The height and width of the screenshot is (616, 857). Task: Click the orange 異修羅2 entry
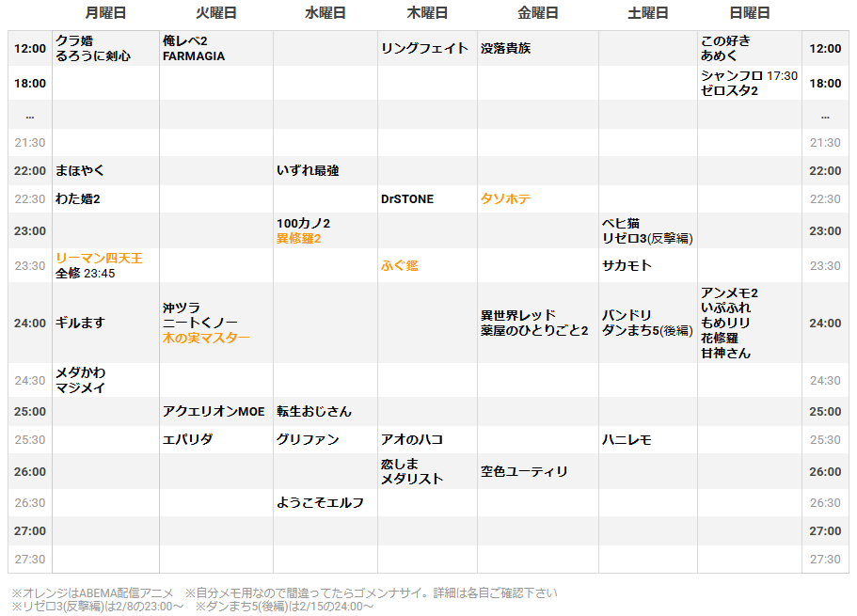[x=298, y=238]
